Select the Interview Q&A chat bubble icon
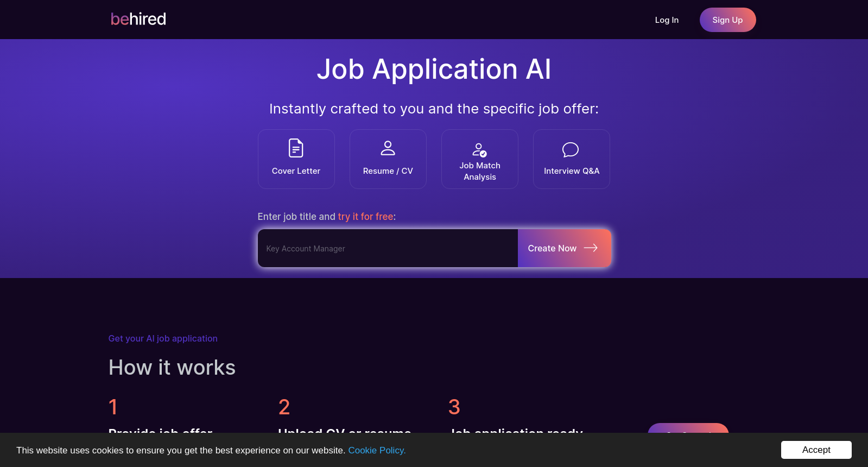This screenshot has width=868, height=467. (x=571, y=150)
